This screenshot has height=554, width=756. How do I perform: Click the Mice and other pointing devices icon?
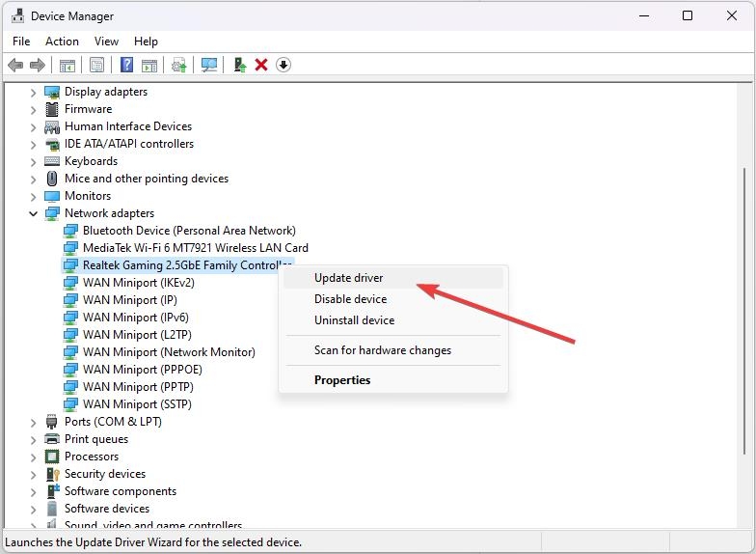[52, 179]
